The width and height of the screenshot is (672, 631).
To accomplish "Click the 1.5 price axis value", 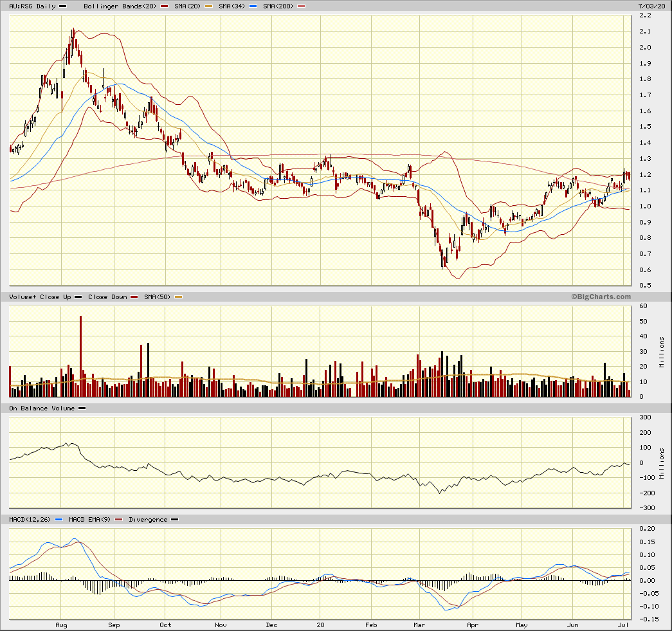I will pyautogui.click(x=645, y=127).
